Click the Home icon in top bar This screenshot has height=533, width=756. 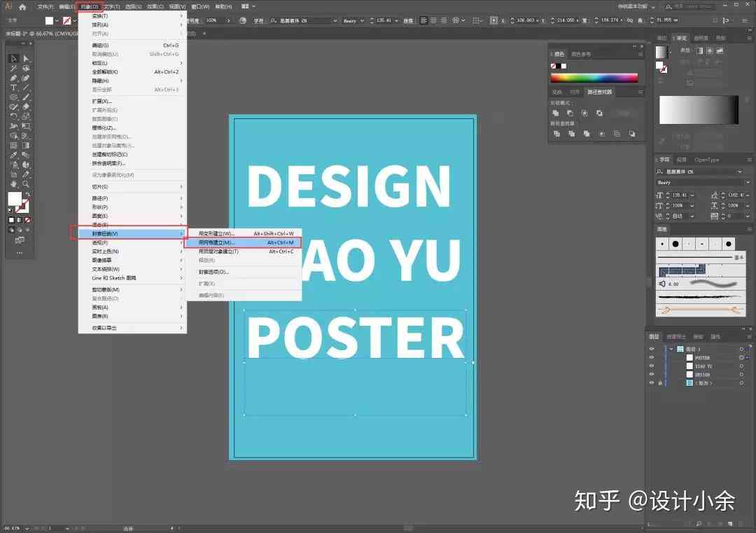coord(22,7)
